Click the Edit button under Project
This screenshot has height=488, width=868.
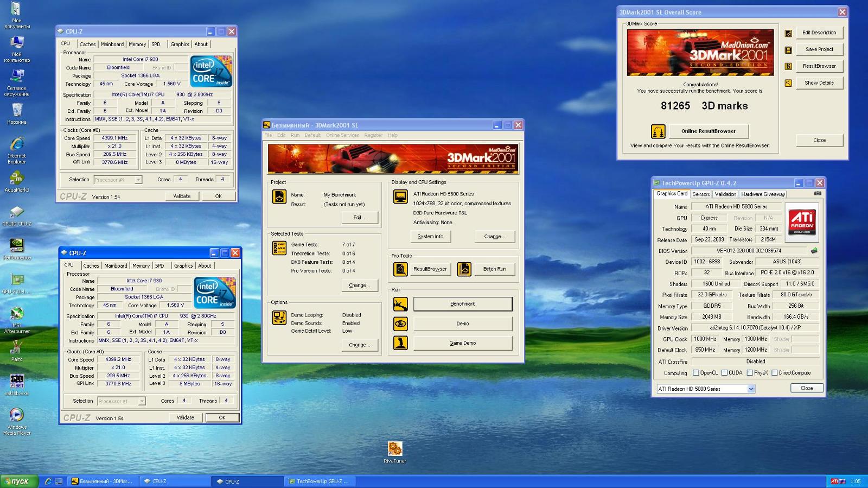click(359, 218)
